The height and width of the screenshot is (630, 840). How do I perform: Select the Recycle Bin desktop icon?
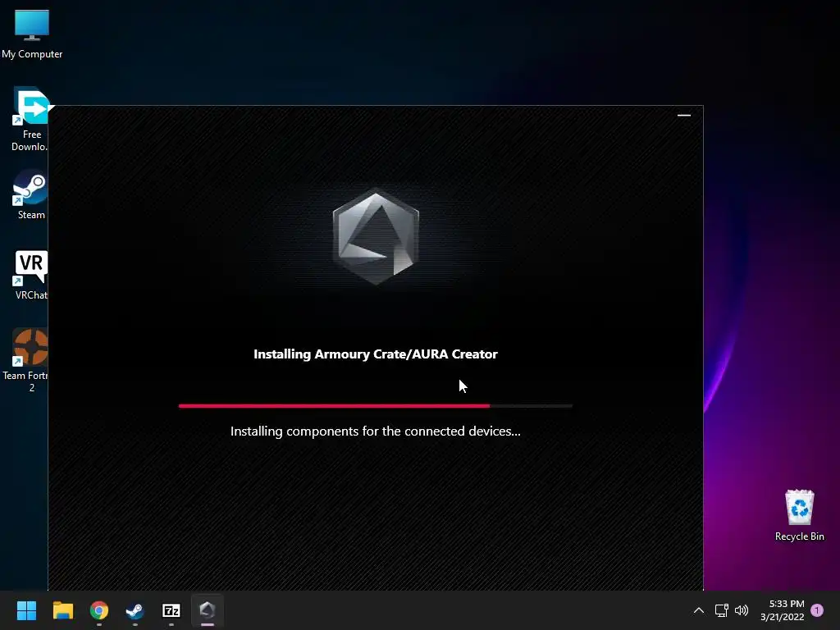pyautogui.click(x=799, y=515)
